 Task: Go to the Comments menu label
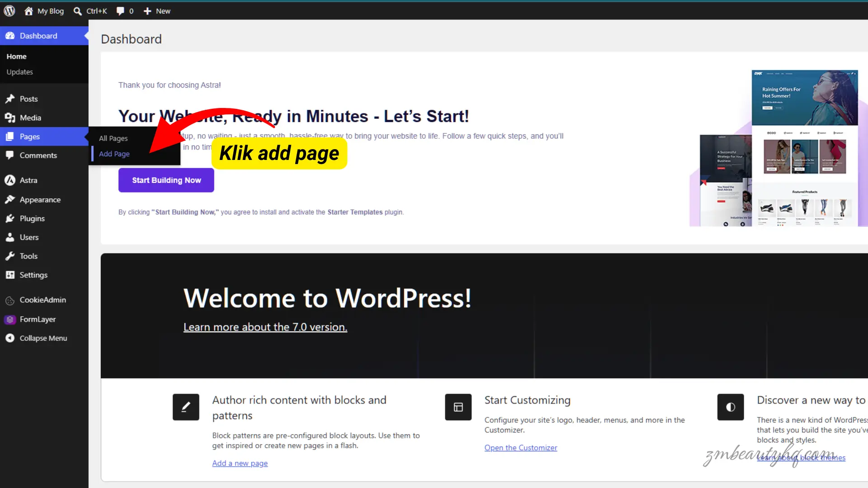[x=38, y=155]
